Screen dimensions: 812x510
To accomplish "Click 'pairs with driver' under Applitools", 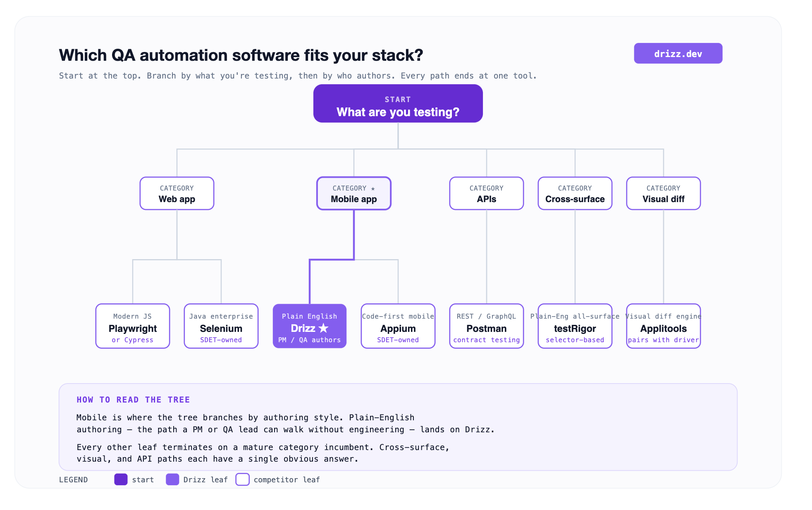I will pos(664,340).
